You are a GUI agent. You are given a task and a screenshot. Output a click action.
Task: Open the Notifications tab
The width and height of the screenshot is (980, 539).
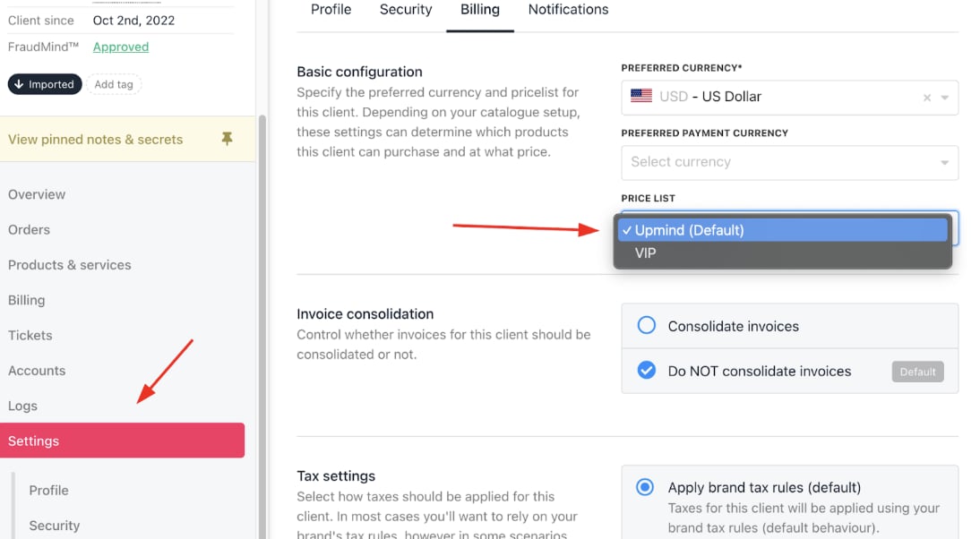point(568,9)
